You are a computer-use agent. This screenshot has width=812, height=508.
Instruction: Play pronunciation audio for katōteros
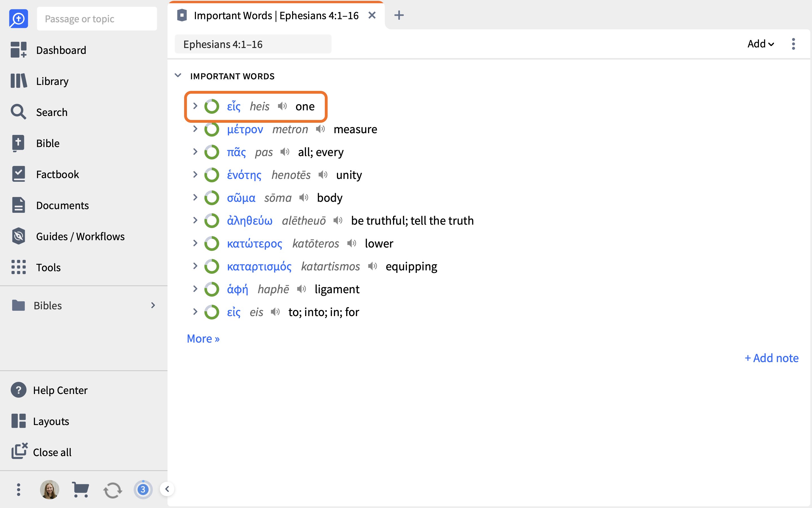tap(351, 243)
